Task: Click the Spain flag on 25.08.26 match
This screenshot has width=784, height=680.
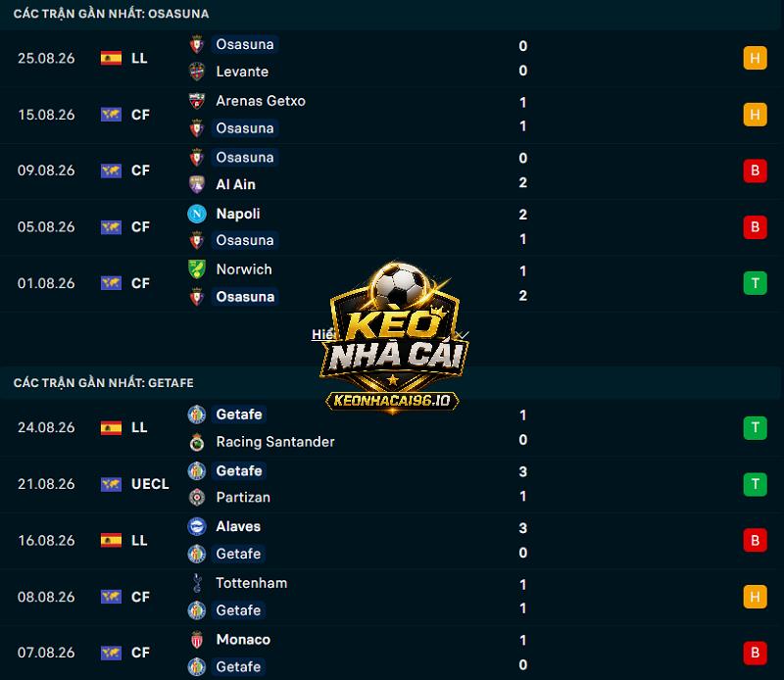Action: click(x=111, y=58)
